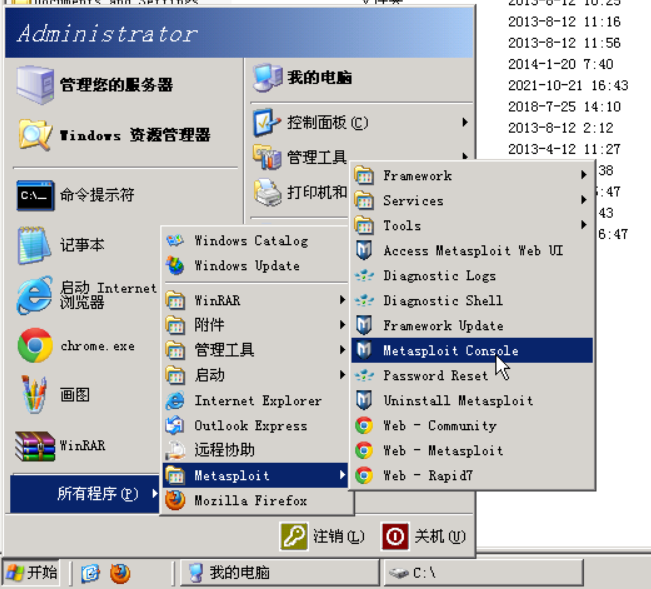Click the Mozilla Firefox icon in programs list
Image resolution: width=651 pixels, height=589 pixels.
pyautogui.click(x=175, y=501)
